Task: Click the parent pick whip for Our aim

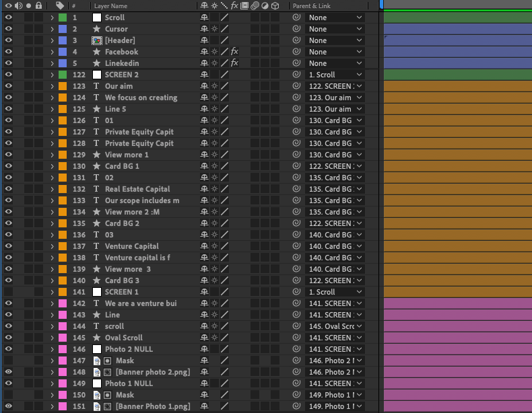Action: [x=296, y=86]
